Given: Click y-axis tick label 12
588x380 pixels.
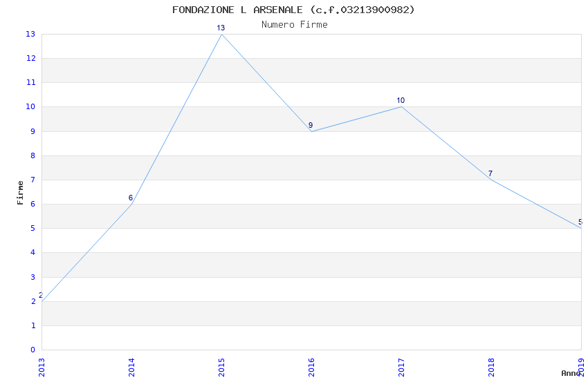Looking at the screenshot, I should coord(30,58).
